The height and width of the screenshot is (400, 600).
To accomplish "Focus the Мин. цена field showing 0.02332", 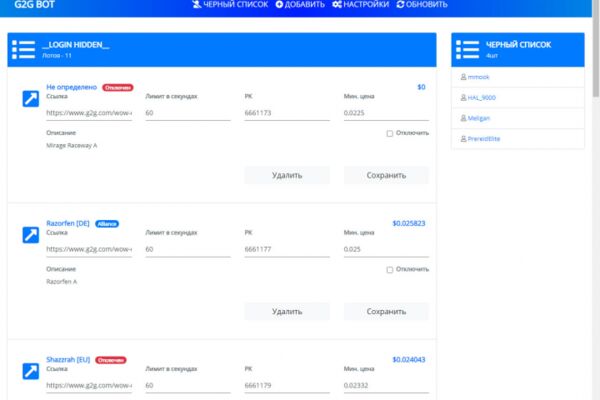I will pyautogui.click(x=386, y=385).
